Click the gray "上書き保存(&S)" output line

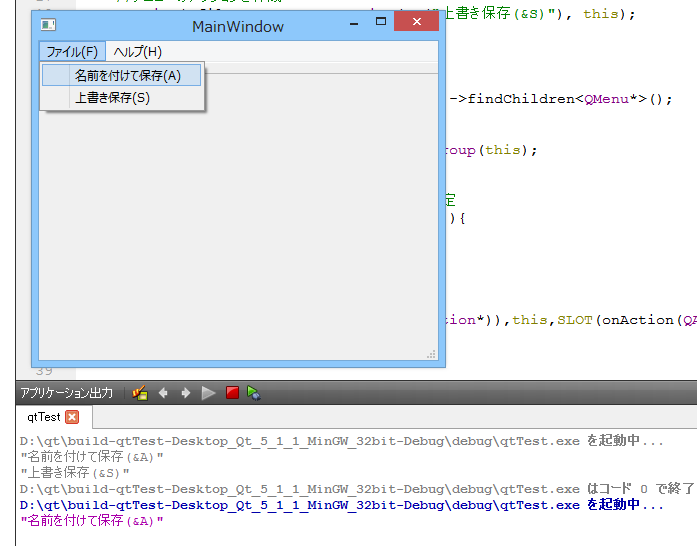(74, 473)
